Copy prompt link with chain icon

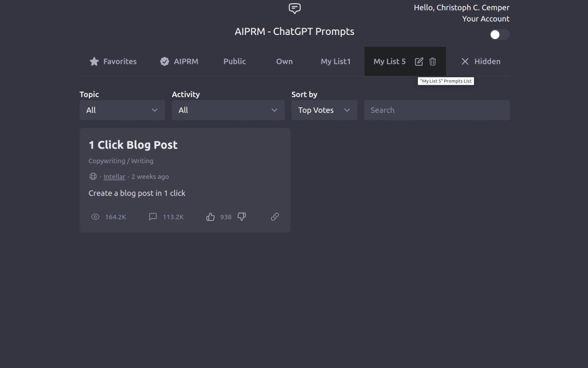[275, 217]
